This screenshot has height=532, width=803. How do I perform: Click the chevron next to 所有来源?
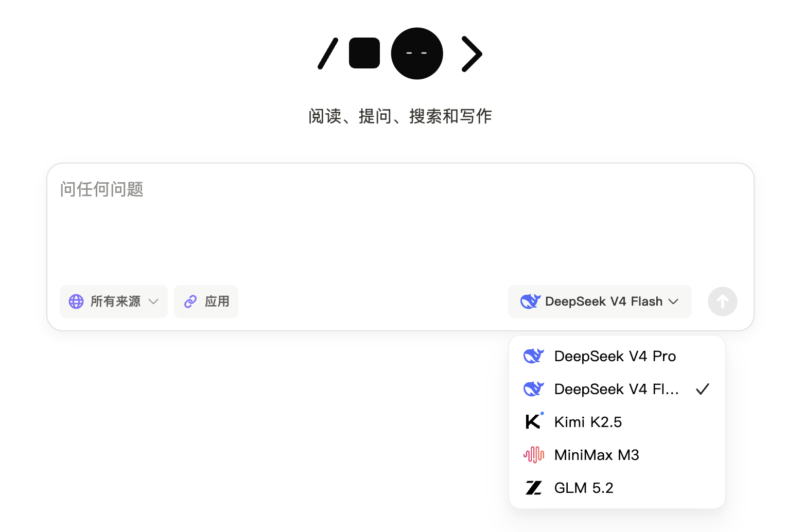point(153,302)
